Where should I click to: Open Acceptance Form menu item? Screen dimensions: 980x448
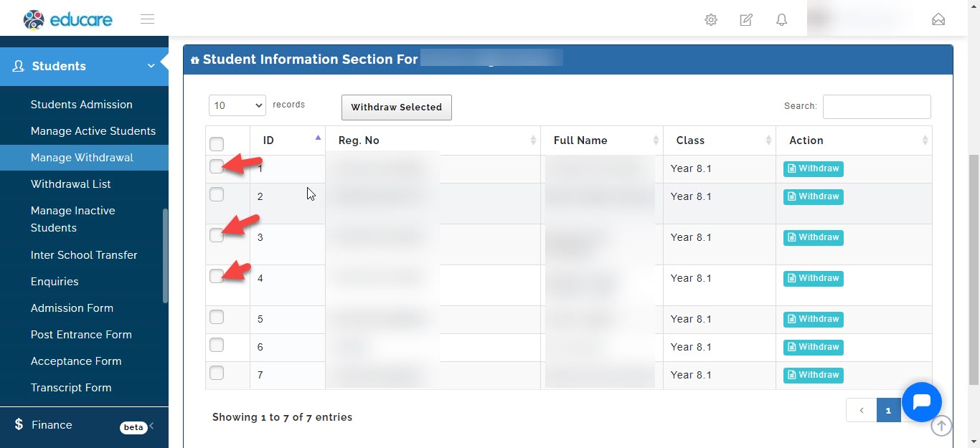pos(76,361)
